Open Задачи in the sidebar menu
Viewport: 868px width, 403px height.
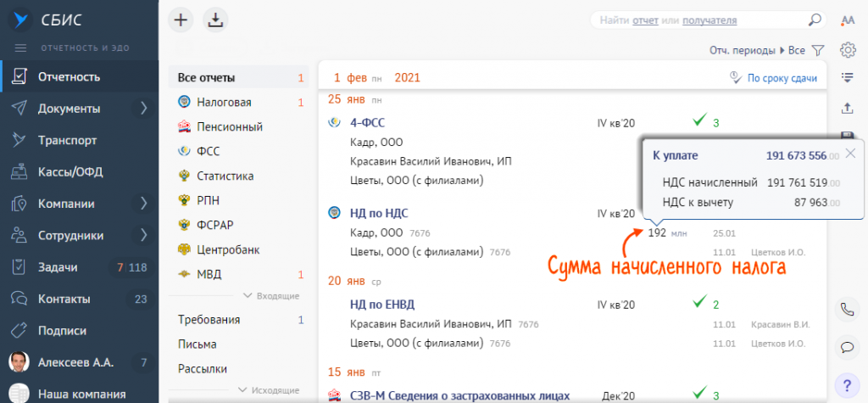[x=58, y=267]
